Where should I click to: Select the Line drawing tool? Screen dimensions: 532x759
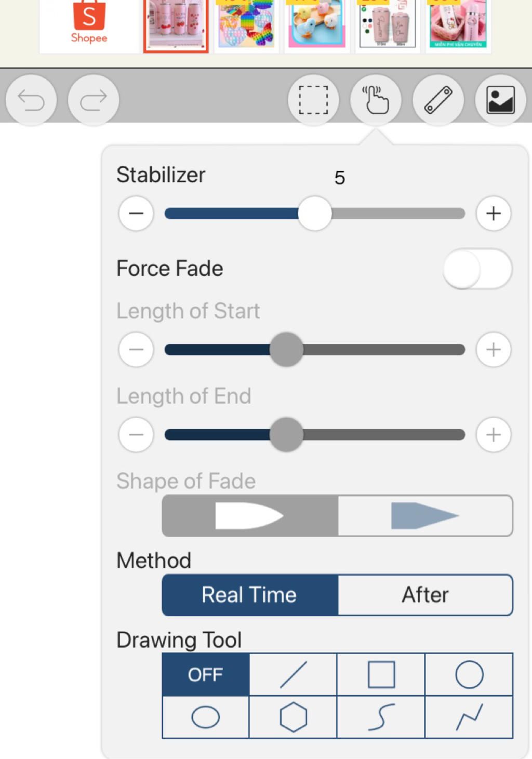coord(294,674)
